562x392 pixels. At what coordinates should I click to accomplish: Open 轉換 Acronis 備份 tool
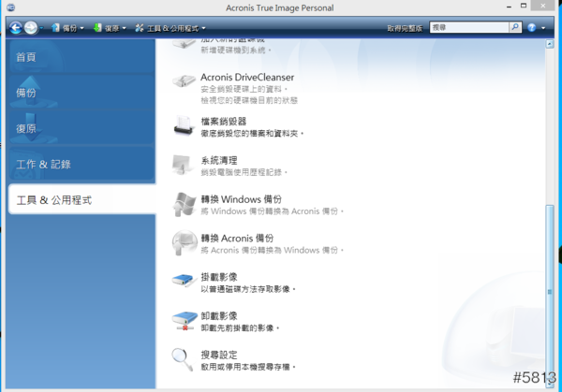[x=237, y=238]
